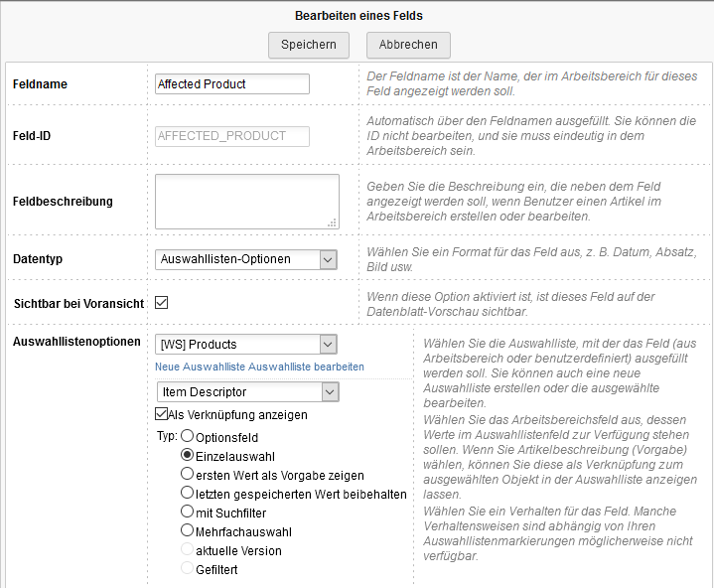
Task: Click the Feld-ID input field
Action: (232, 136)
